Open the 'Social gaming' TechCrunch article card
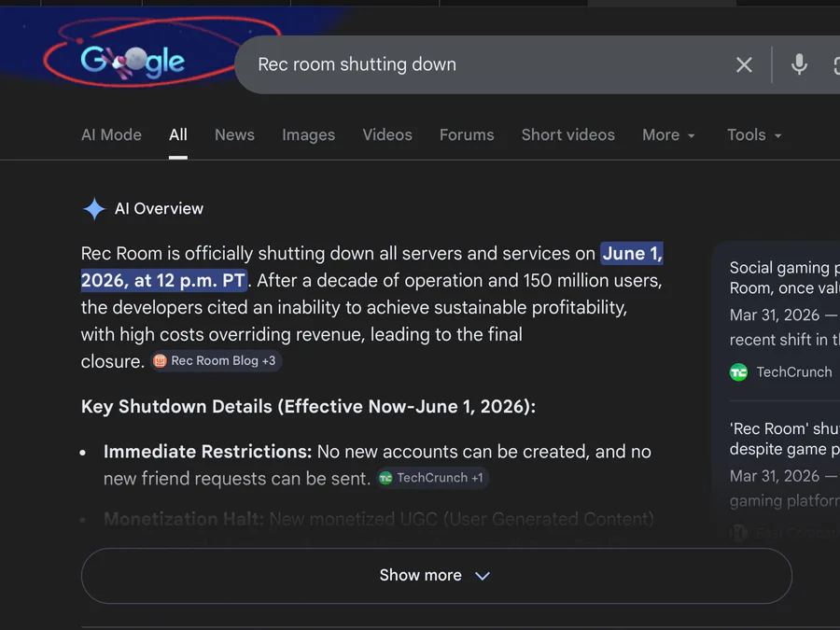Image resolution: width=840 pixels, height=630 pixels. tap(784, 320)
